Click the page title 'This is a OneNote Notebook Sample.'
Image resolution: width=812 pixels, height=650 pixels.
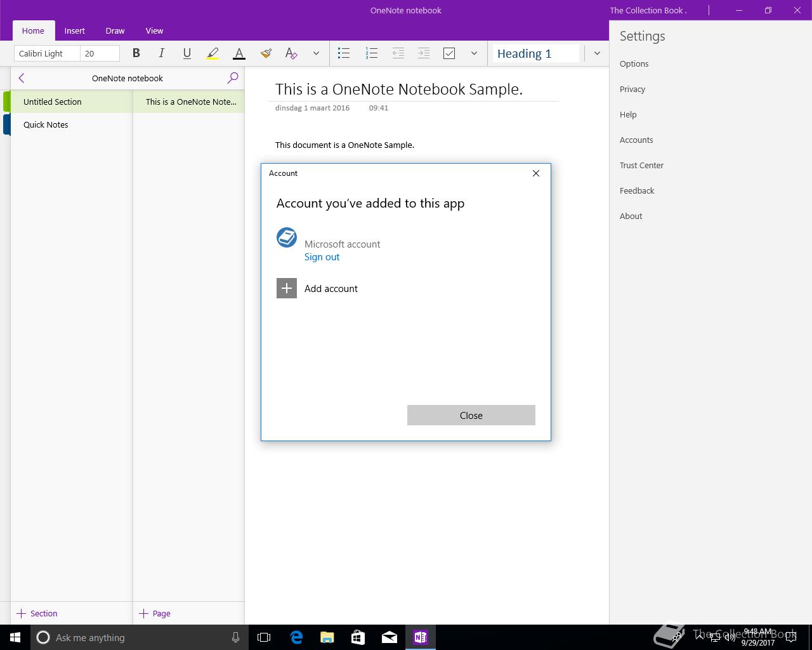tap(399, 89)
